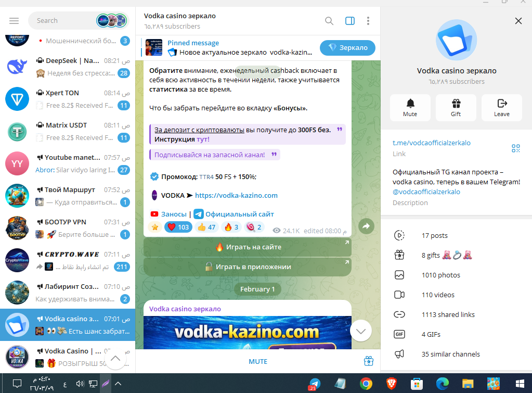The height and width of the screenshot is (393, 532).
Task: Mute channel via bell icon in info panel
Action: 410,107
